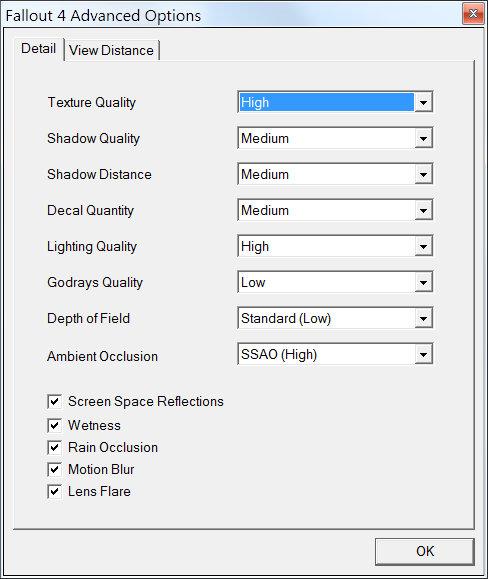488x579 pixels.
Task: Open Shadow Distance dropdown arrow
Action: click(x=423, y=174)
